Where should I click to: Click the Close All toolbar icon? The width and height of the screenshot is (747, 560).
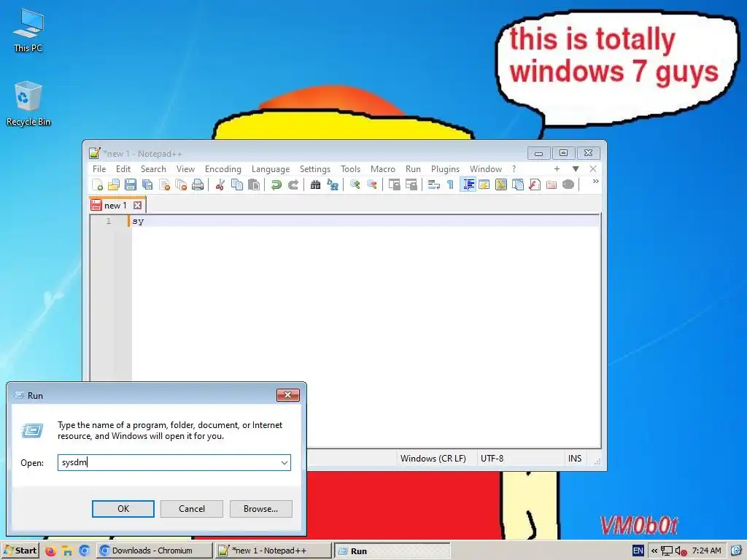pyautogui.click(x=181, y=184)
